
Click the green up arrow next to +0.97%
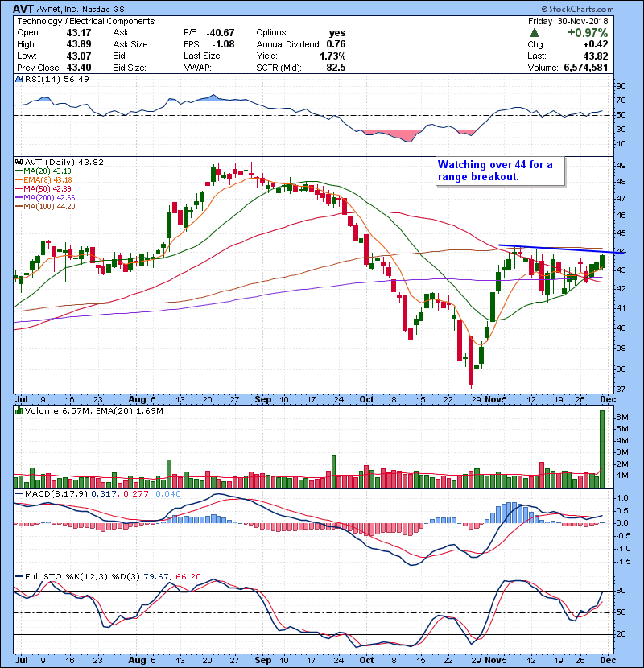point(534,33)
